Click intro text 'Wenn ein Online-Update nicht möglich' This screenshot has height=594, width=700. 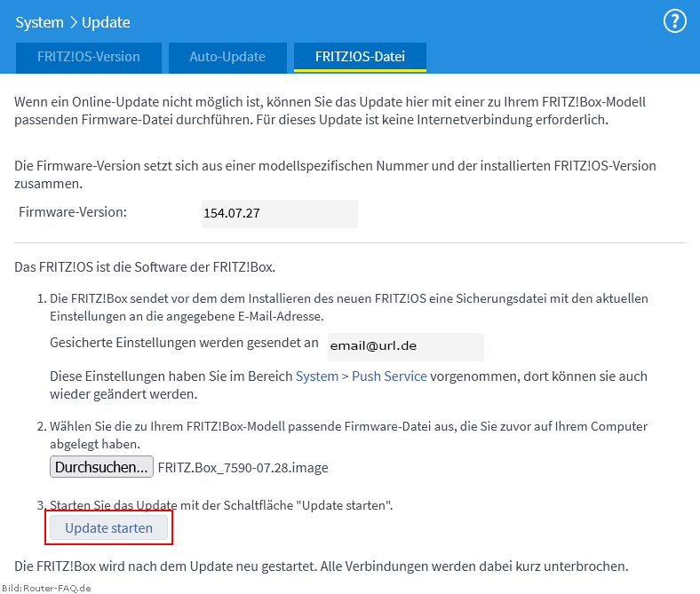point(139,102)
